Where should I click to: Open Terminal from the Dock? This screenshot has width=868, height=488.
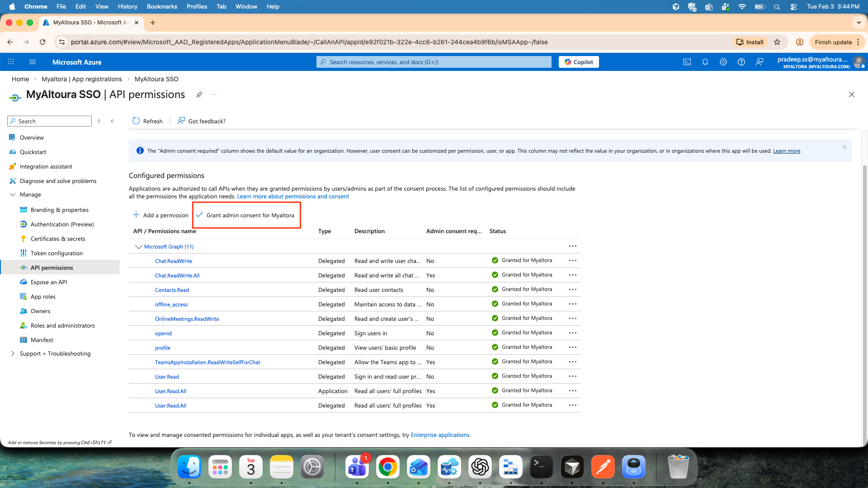542,467
